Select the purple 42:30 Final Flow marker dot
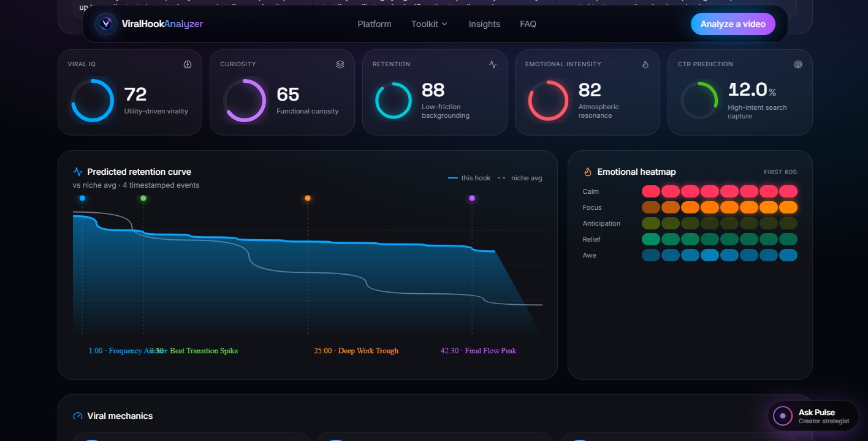Viewport: 868px width, 441px height. [472, 198]
